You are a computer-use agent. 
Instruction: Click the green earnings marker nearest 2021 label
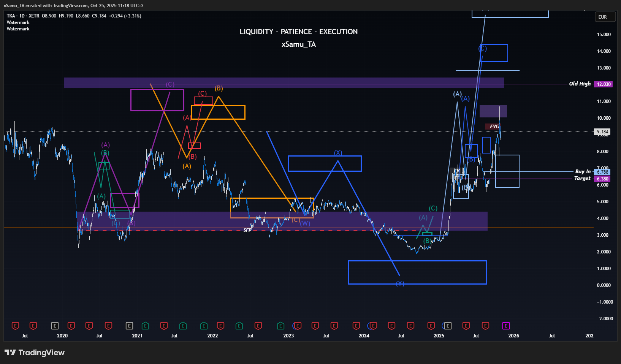pos(145,326)
